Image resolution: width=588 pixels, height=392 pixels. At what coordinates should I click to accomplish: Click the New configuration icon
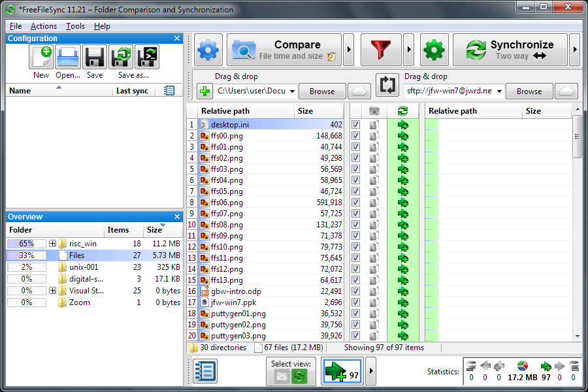(x=41, y=57)
